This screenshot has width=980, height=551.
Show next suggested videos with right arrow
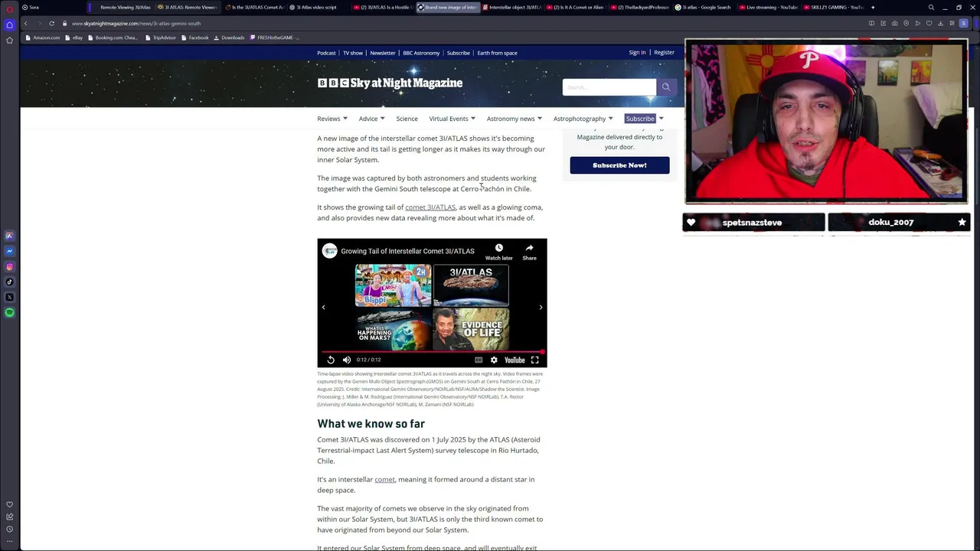pyautogui.click(x=541, y=307)
